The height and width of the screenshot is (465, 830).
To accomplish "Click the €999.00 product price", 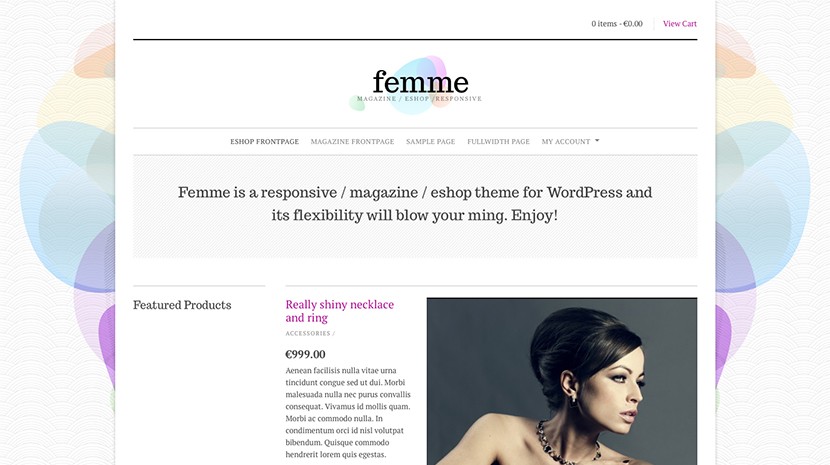I will coord(305,354).
